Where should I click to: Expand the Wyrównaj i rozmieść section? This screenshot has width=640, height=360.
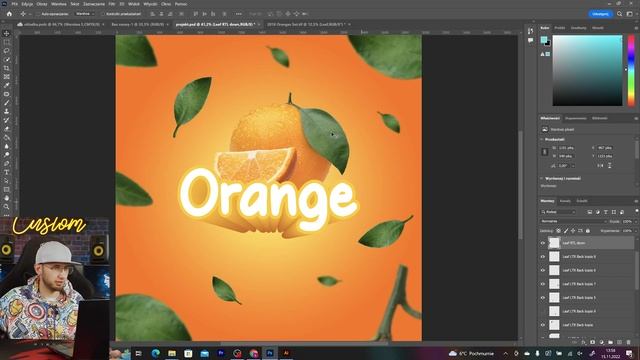point(542,178)
